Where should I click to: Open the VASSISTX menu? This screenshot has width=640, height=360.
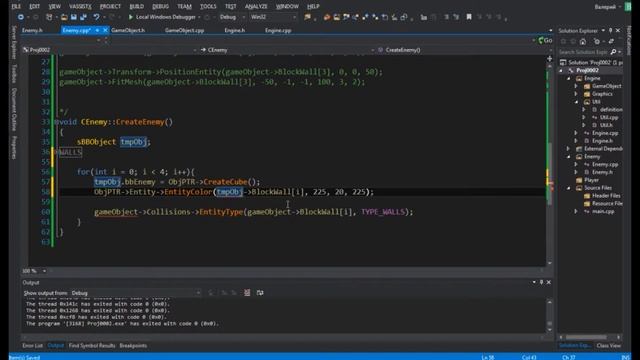tap(80, 7)
